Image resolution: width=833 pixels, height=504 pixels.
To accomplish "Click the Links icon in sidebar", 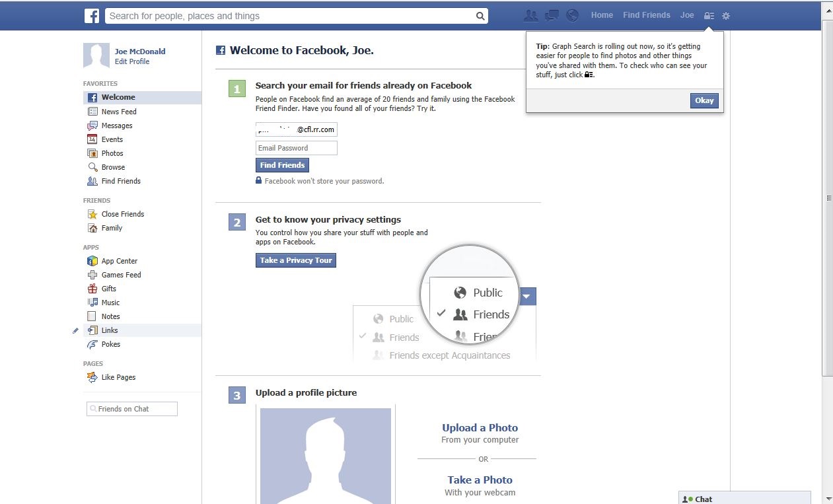I will coord(92,330).
